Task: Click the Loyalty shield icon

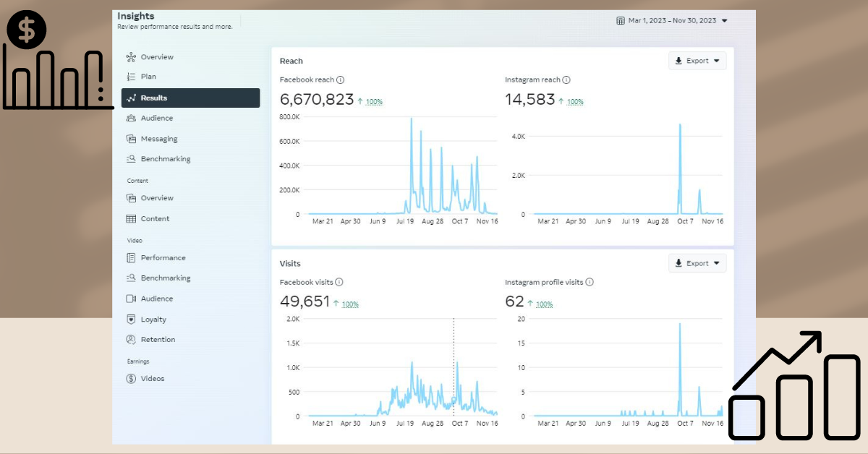Action: click(x=131, y=320)
